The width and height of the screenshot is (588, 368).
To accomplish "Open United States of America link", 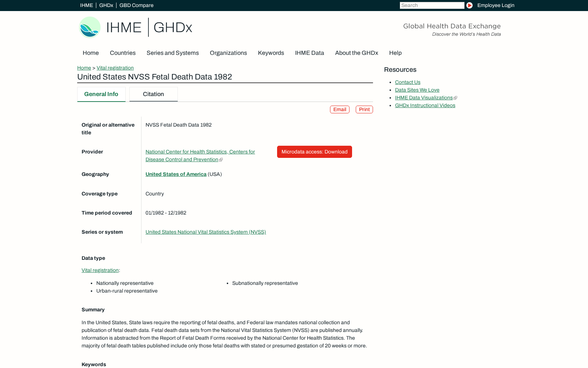I will 176,174.
